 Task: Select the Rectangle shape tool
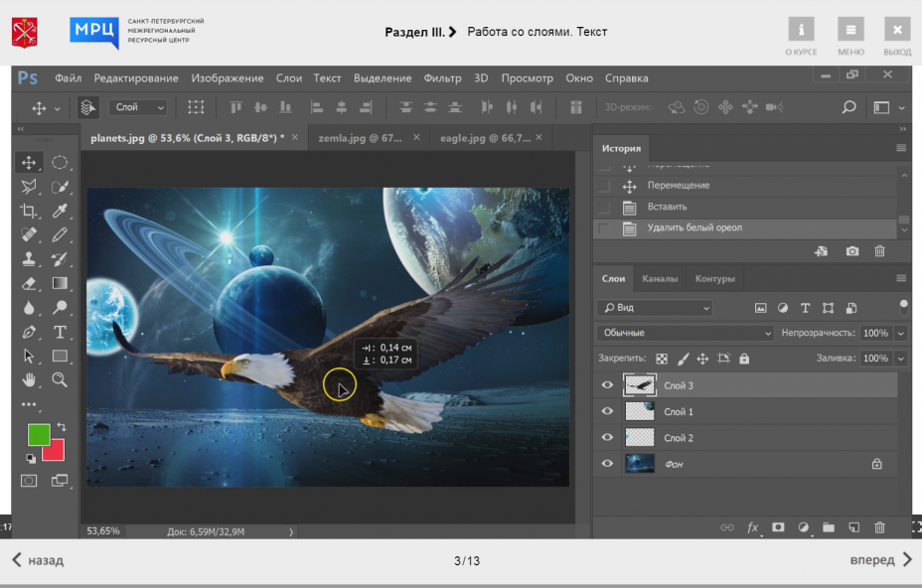point(60,356)
